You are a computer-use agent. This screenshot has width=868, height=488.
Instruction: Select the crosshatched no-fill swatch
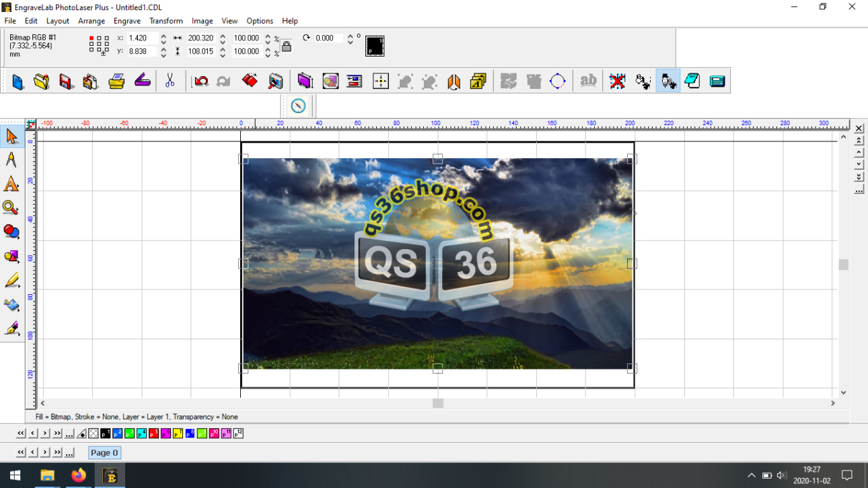[93, 433]
